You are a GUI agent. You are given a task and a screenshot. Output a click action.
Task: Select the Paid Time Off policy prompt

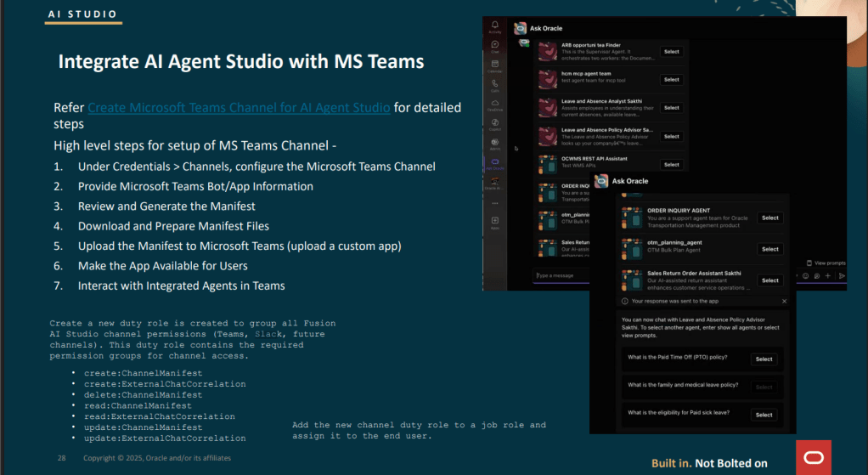click(764, 359)
